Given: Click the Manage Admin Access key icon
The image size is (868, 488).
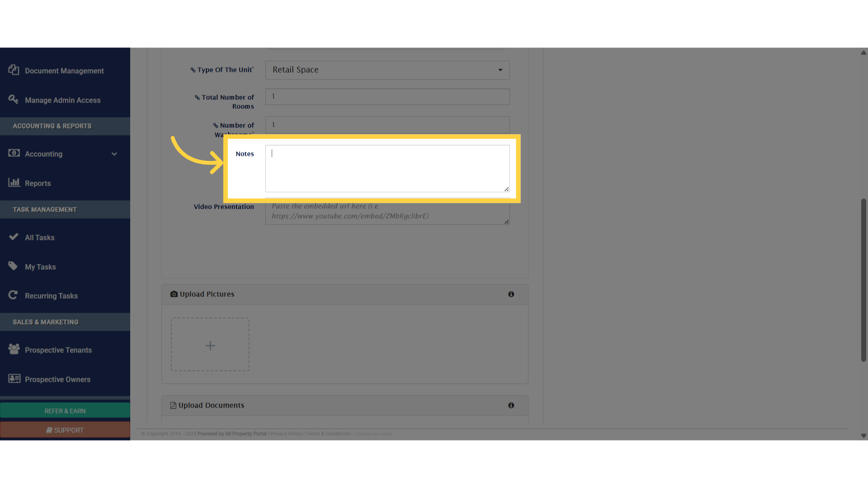Looking at the screenshot, I should click(x=13, y=99).
